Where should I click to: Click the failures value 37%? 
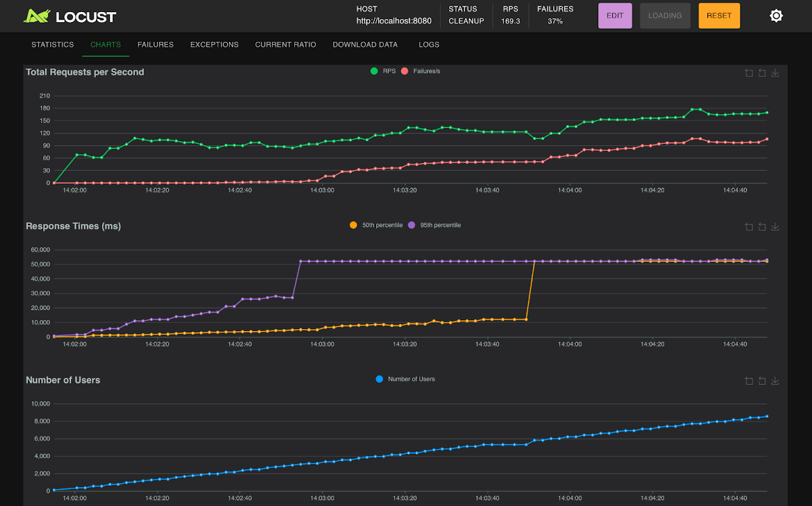[555, 21]
